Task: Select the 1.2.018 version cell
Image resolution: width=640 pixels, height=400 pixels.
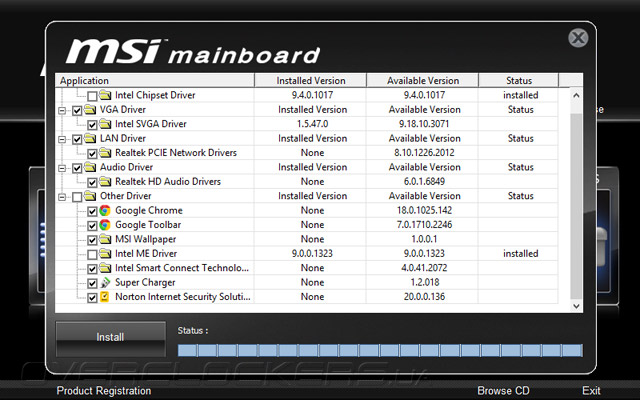Action: click(x=424, y=282)
